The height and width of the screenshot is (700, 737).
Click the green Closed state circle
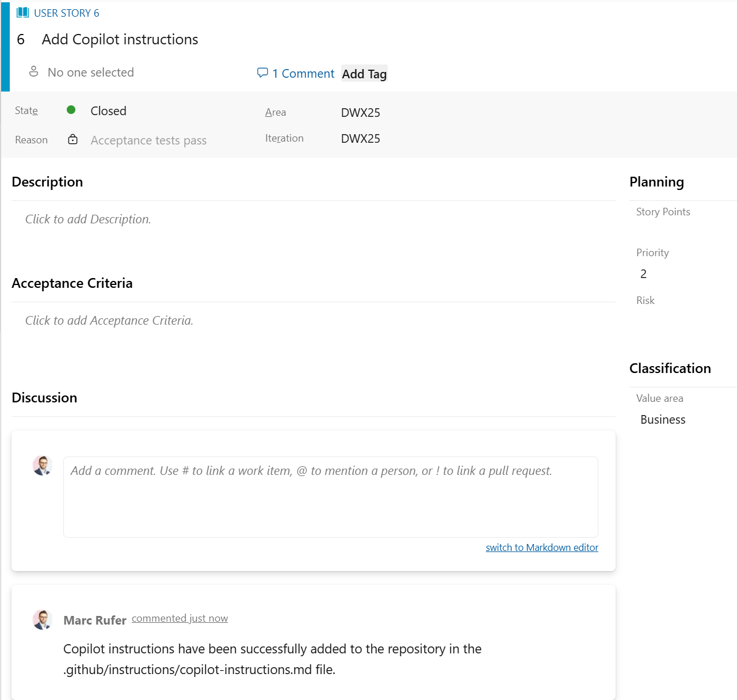71,109
